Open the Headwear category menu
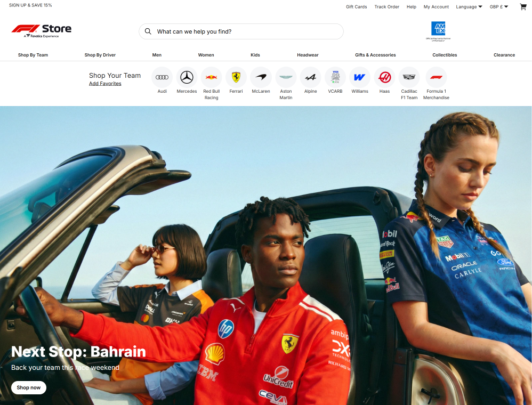Viewport: 532px width, 405px height. 308,55
